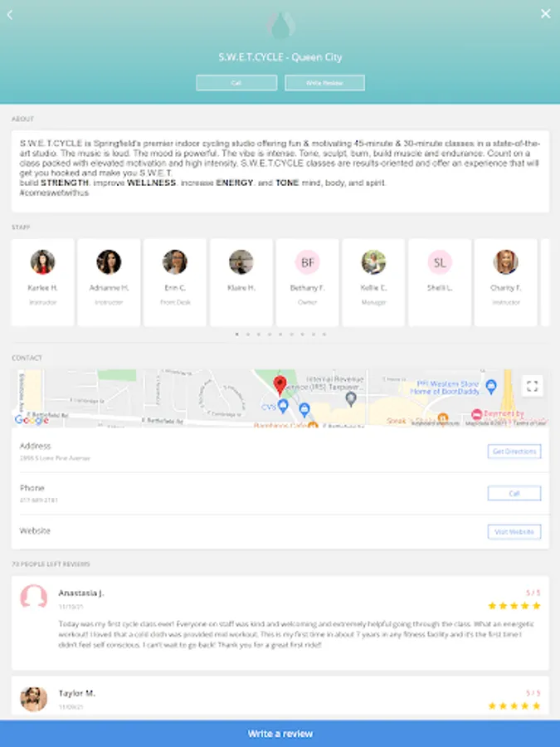Tap the water drop studio logo
Image resolution: width=560 pixels, height=747 pixels.
(280, 25)
